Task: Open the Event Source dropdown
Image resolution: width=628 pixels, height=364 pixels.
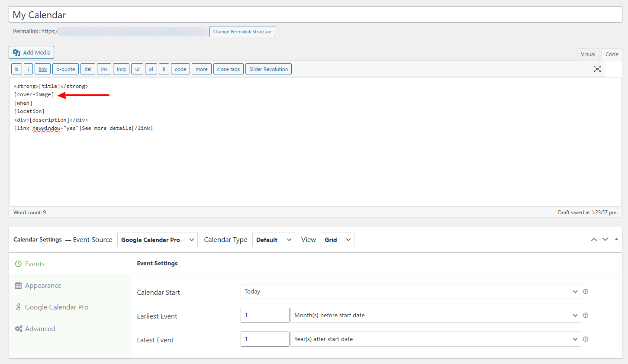Action: (x=157, y=240)
